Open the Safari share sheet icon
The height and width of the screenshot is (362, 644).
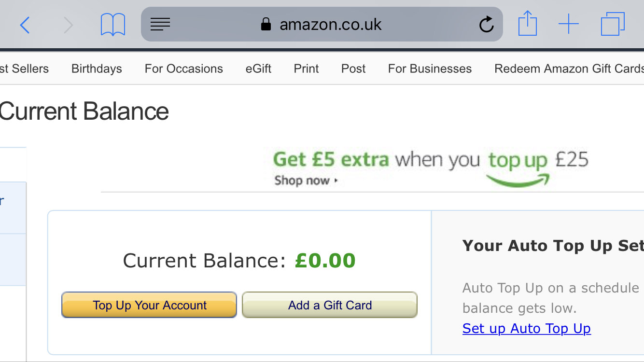(x=528, y=24)
